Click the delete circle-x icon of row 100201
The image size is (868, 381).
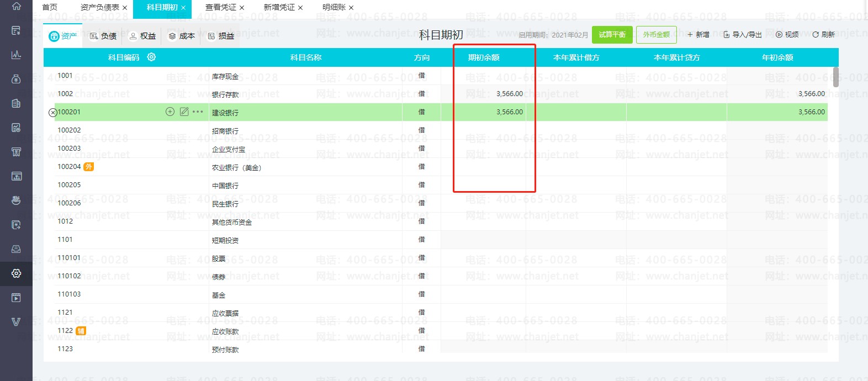click(x=53, y=113)
